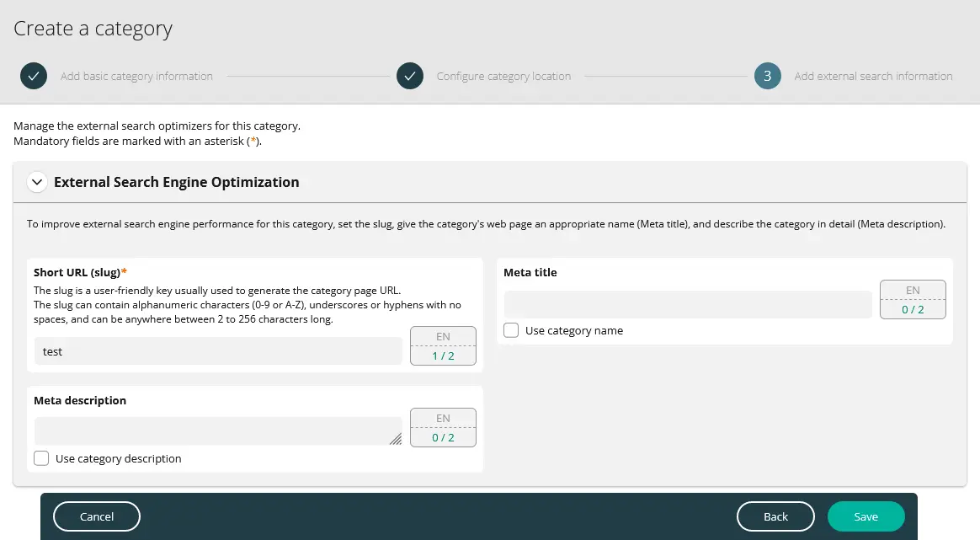Open the 0/2 language counter under Meta title EN badge
This screenshot has height=540, width=980.
[913, 310]
